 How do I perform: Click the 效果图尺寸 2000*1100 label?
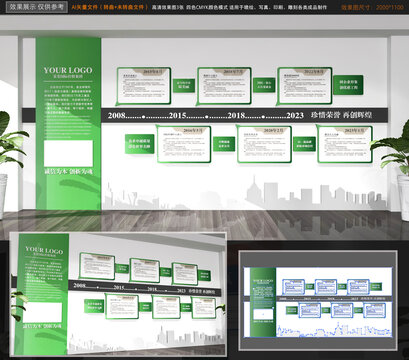coord(372,7)
